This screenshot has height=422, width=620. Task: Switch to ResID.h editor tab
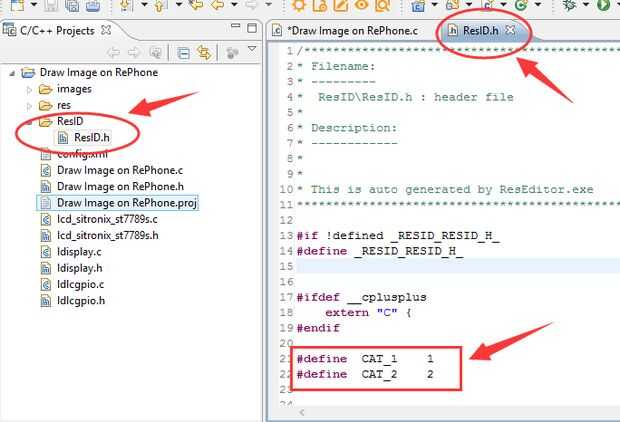pyautogui.click(x=480, y=30)
